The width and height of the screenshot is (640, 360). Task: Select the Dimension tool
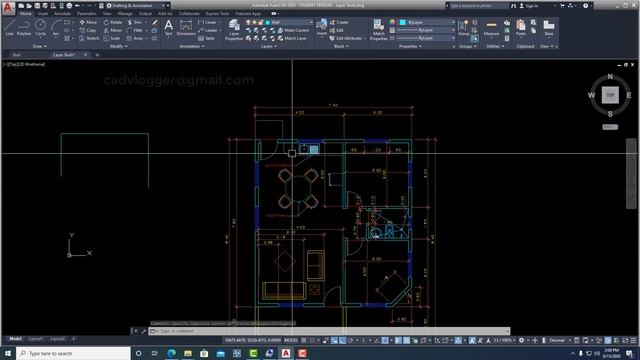pos(186,28)
